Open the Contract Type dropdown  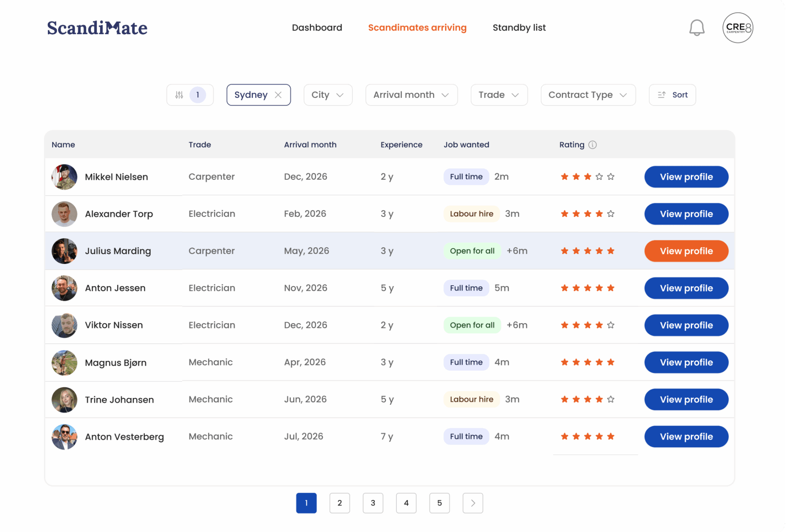588,95
